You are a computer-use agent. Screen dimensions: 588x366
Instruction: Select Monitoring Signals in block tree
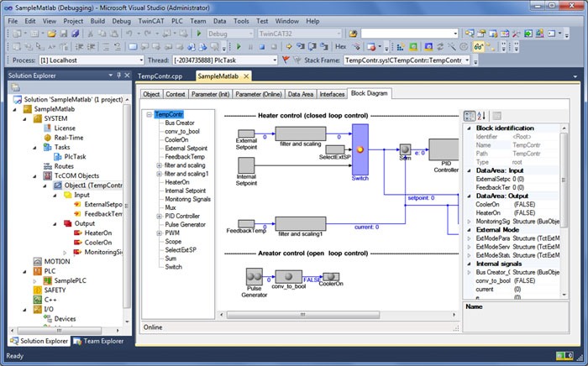(x=188, y=199)
